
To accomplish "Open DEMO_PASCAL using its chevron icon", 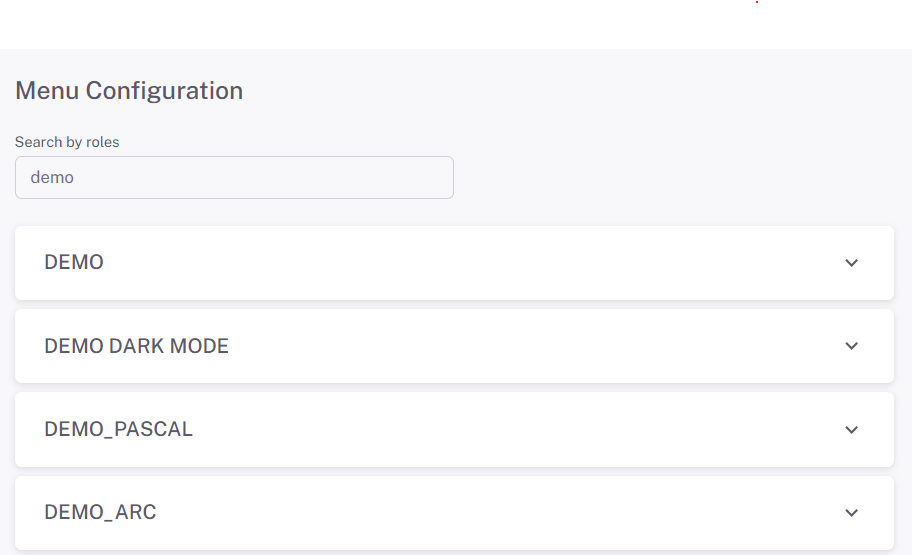I will coord(851,430).
